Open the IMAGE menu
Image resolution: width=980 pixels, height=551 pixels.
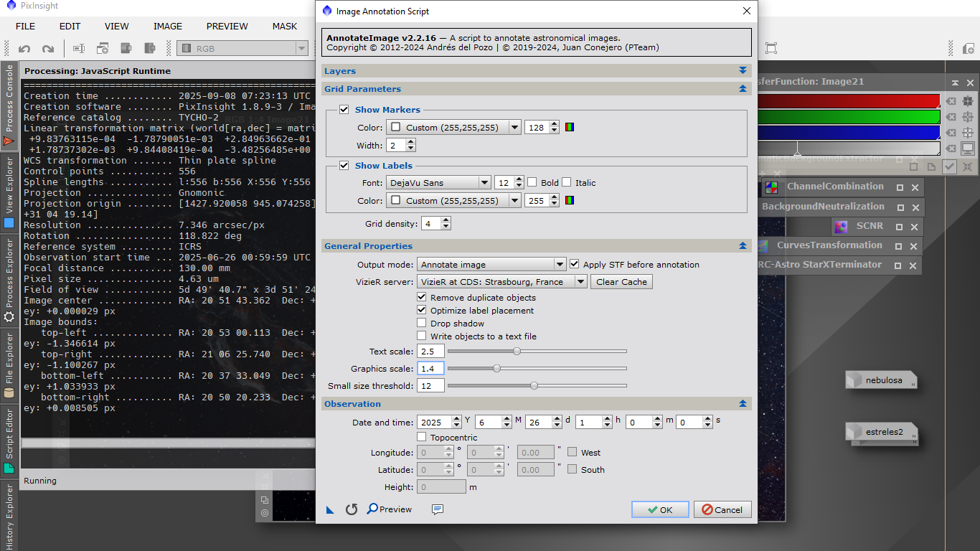pyautogui.click(x=168, y=27)
